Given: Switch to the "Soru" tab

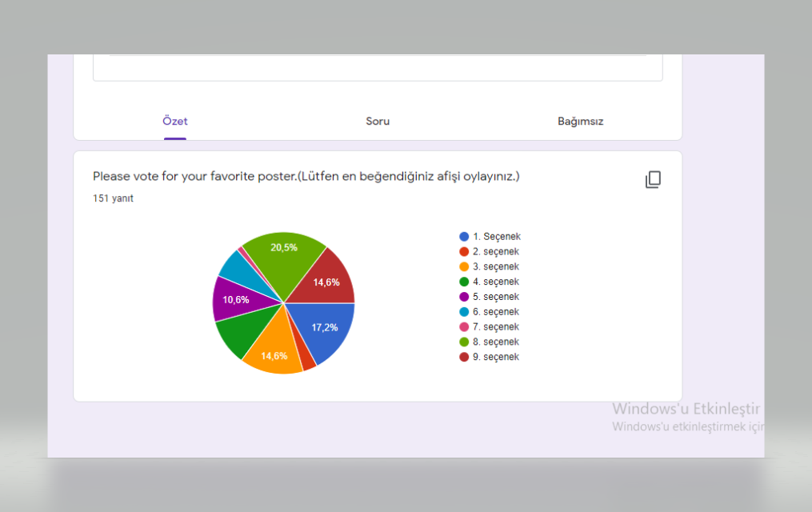Looking at the screenshot, I should (x=377, y=121).
